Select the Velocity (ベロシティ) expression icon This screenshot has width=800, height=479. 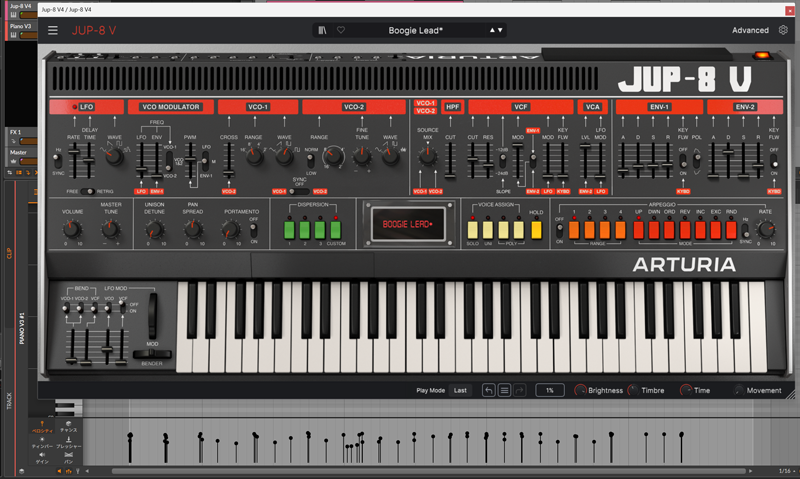tap(42, 426)
